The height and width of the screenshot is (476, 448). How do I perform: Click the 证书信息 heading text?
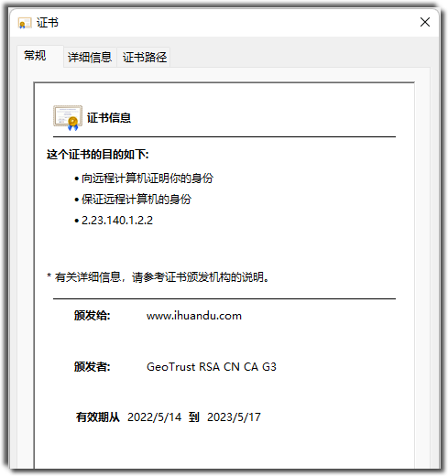[109, 118]
